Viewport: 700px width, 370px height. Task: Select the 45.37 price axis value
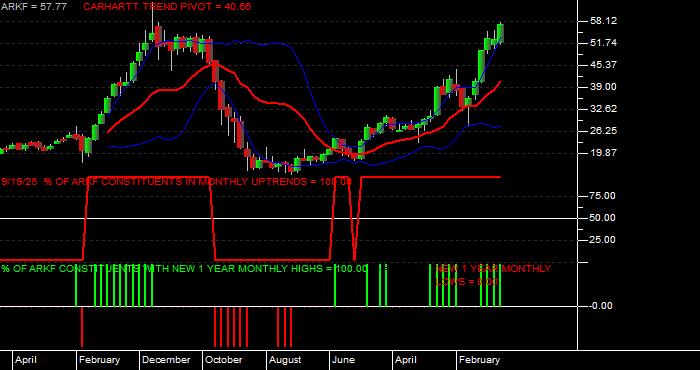[x=603, y=65]
